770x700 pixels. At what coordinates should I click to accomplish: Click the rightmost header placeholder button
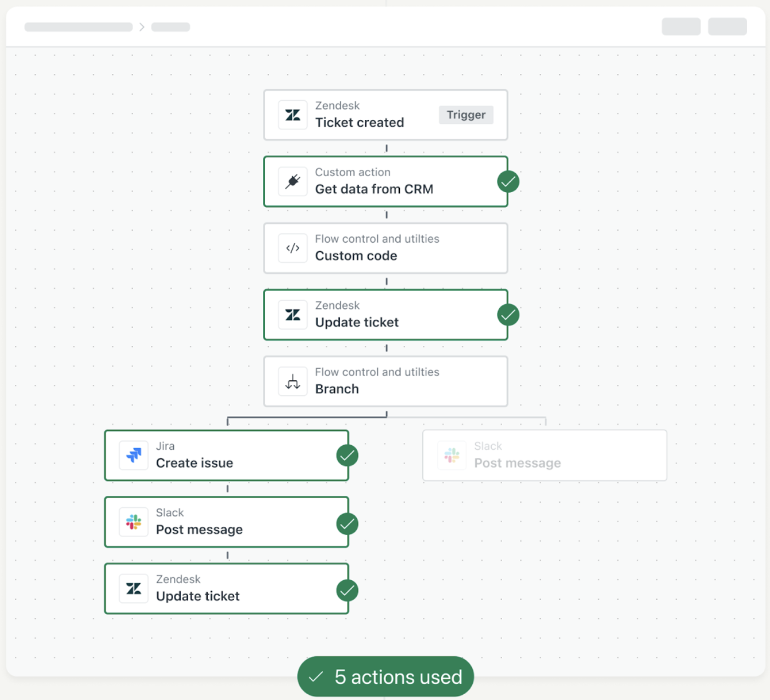click(x=727, y=27)
